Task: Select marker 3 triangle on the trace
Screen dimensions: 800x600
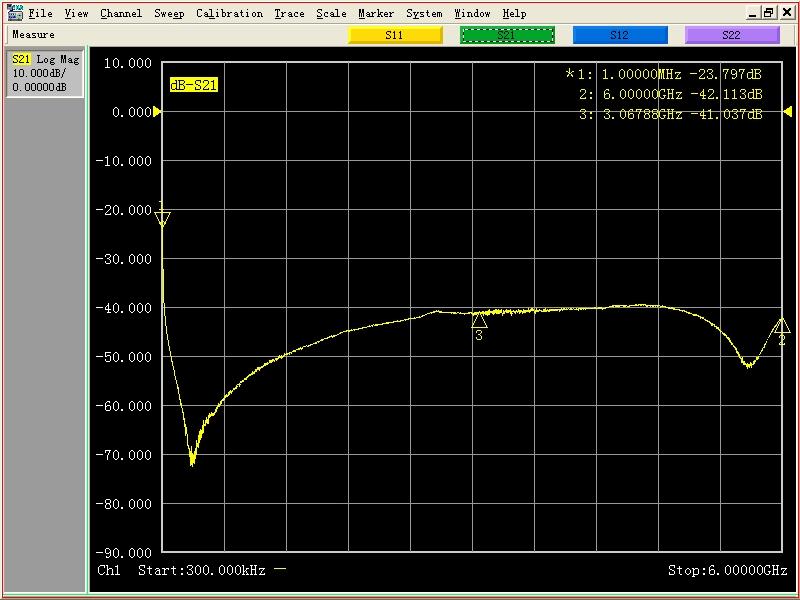Action: (479, 320)
